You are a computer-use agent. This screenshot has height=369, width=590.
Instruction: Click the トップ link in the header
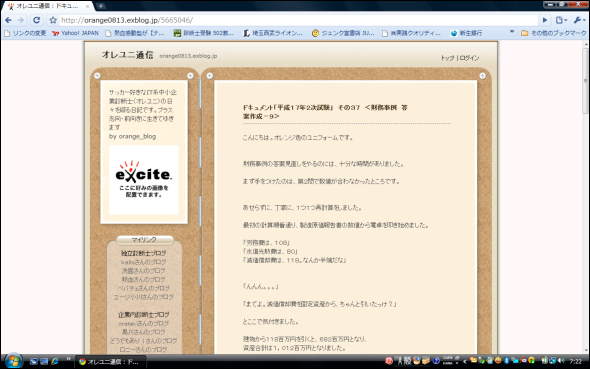tap(447, 58)
